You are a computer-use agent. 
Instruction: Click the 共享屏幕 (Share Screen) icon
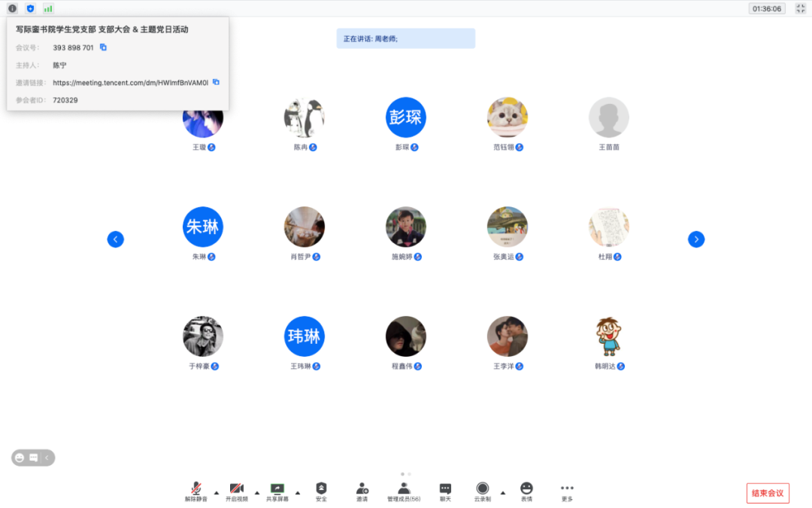[x=277, y=489]
